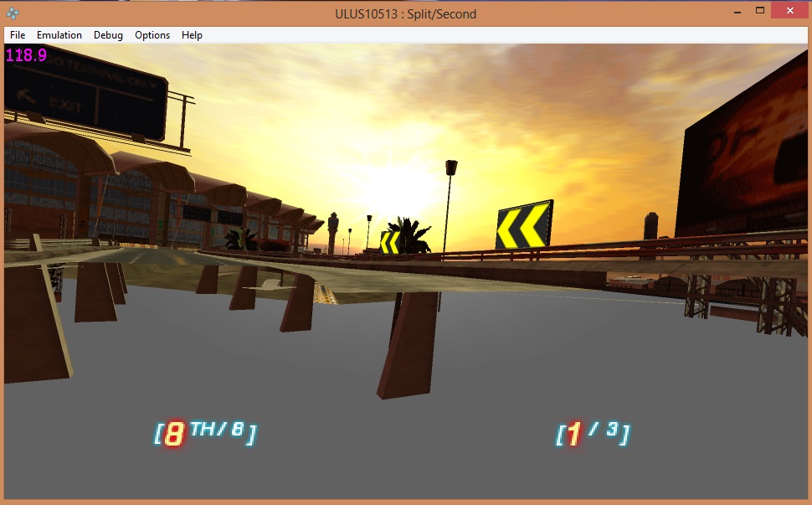The height and width of the screenshot is (505, 812).
Task: Open the Options menu
Action: (152, 35)
